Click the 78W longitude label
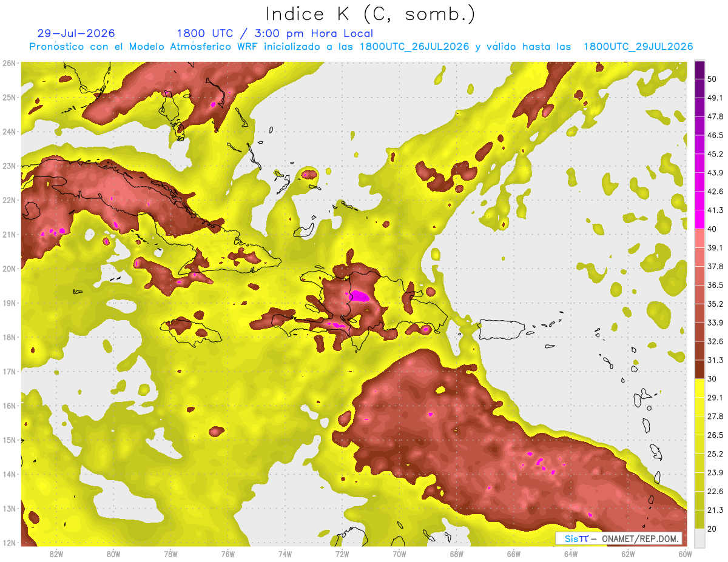Viewport: 728px width, 562px height. point(170,554)
